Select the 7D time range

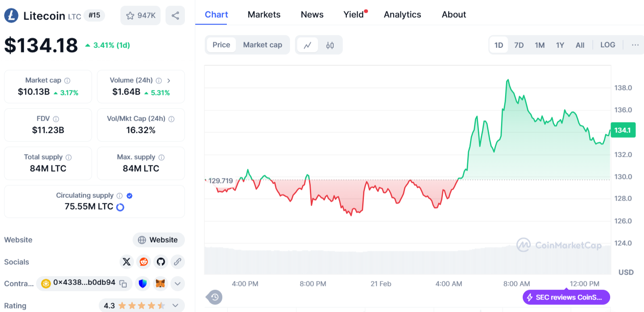pyautogui.click(x=519, y=45)
